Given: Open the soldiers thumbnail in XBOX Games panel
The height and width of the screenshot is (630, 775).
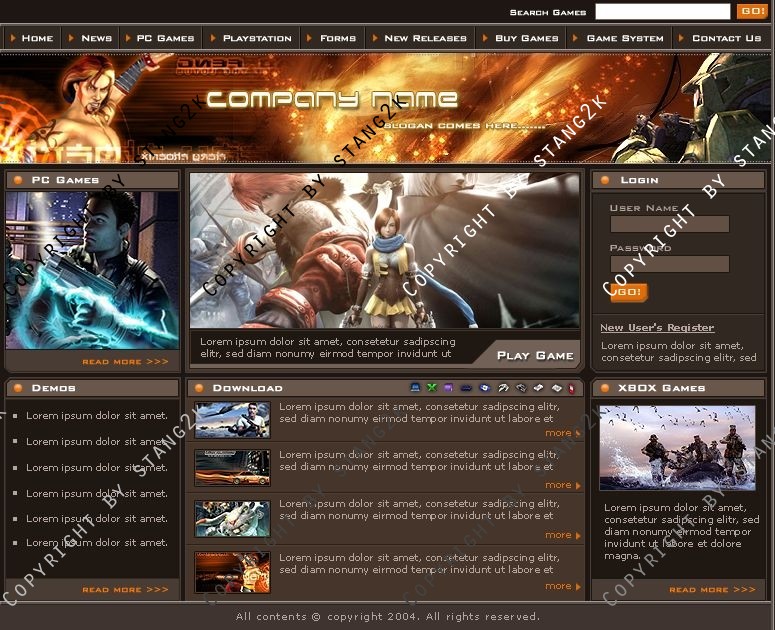Looking at the screenshot, I should pyautogui.click(x=677, y=447).
